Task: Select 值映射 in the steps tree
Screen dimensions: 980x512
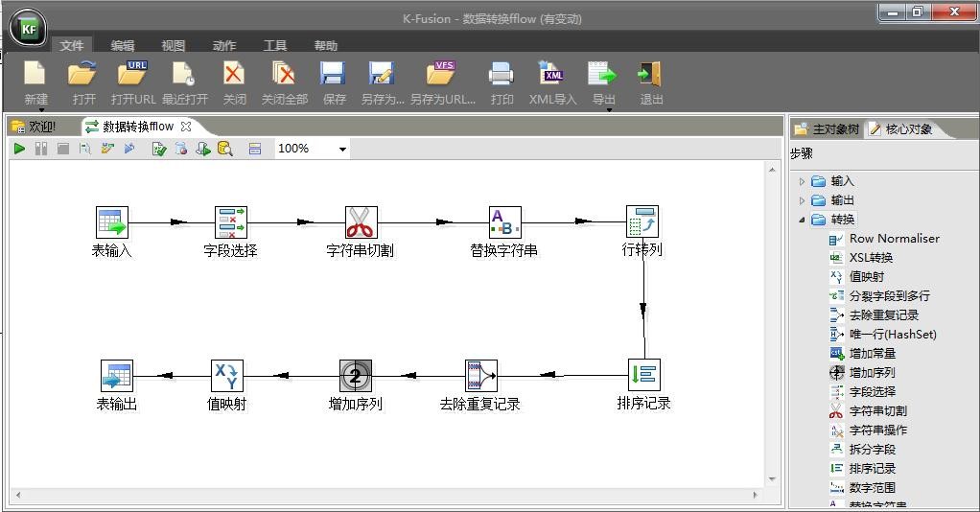Action: pos(866,277)
